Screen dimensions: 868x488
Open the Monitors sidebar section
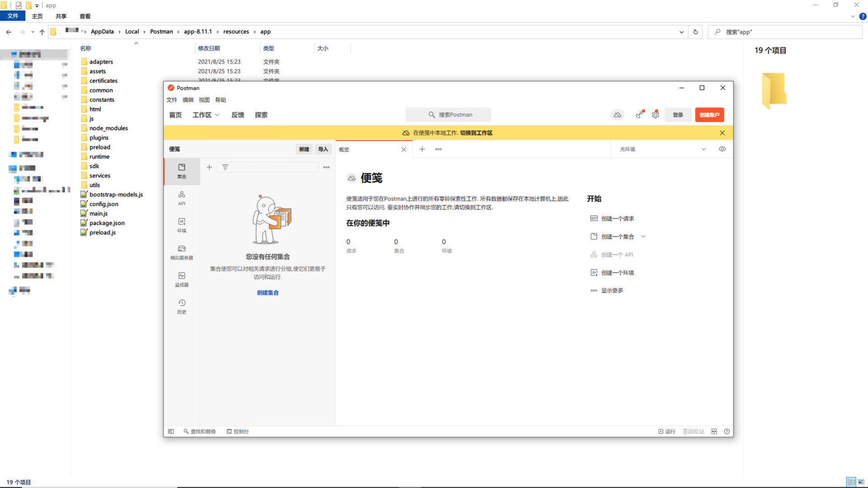pyautogui.click(x=181, y=280)
